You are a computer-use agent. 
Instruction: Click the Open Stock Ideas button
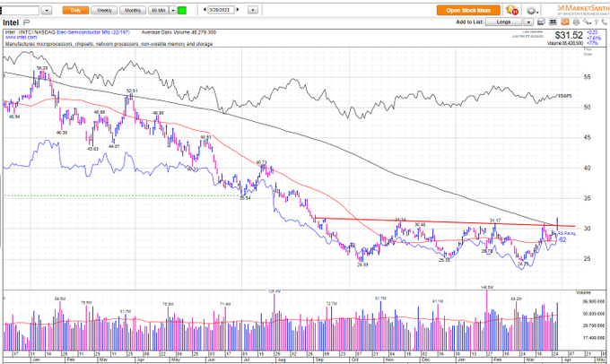(468, 11)
